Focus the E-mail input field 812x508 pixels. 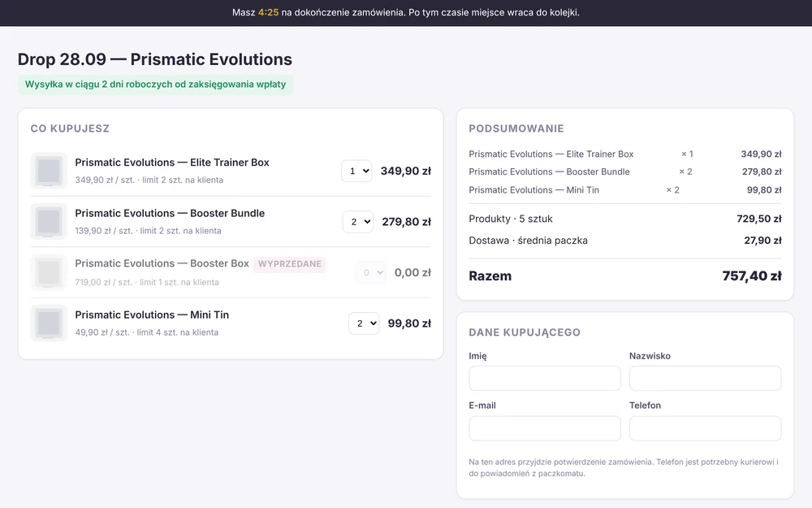(545, 428)
